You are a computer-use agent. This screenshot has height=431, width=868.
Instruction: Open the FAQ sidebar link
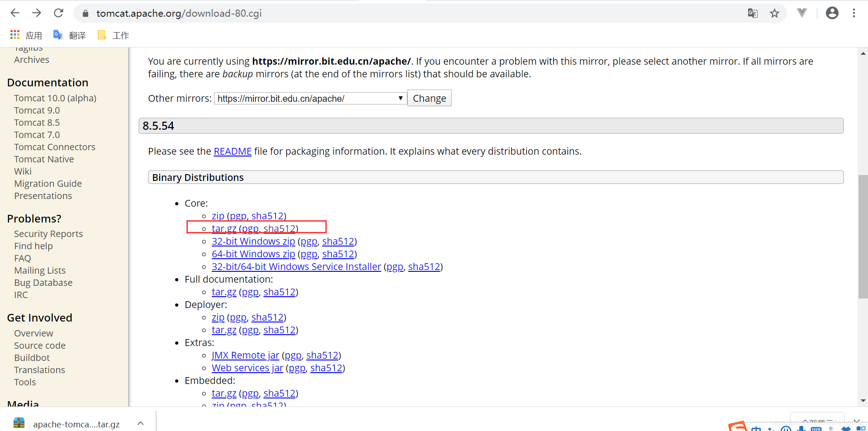point(23,258)
